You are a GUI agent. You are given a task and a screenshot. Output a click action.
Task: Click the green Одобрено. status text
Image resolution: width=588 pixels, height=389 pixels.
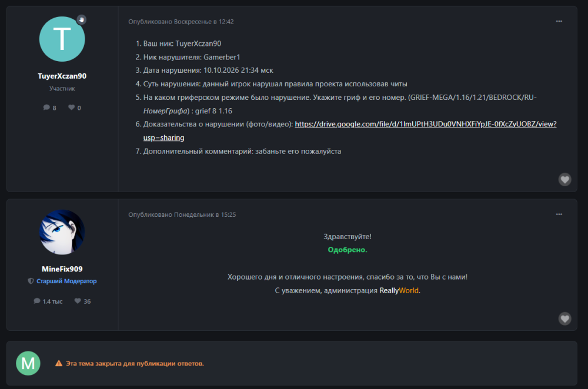pos(348,250)
